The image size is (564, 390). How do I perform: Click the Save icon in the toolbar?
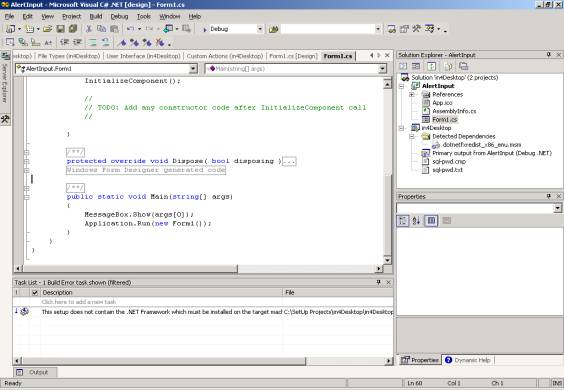pos(61,29)
